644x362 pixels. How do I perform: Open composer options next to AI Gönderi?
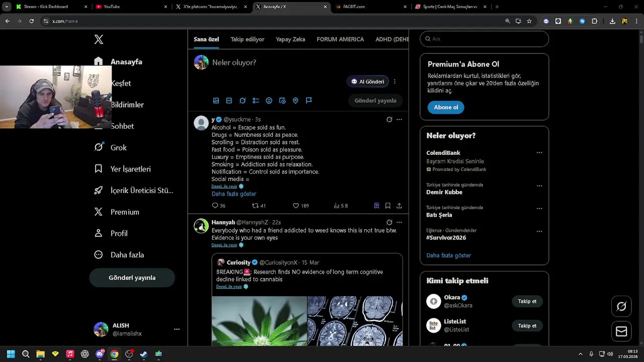pos(394,81)
